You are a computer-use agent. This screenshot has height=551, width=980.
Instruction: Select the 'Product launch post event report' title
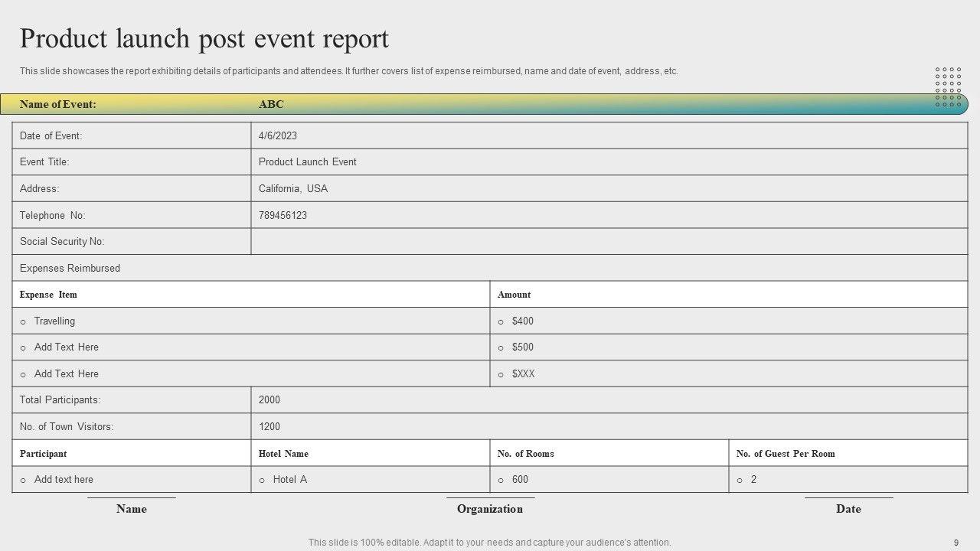tap(204, 38)
